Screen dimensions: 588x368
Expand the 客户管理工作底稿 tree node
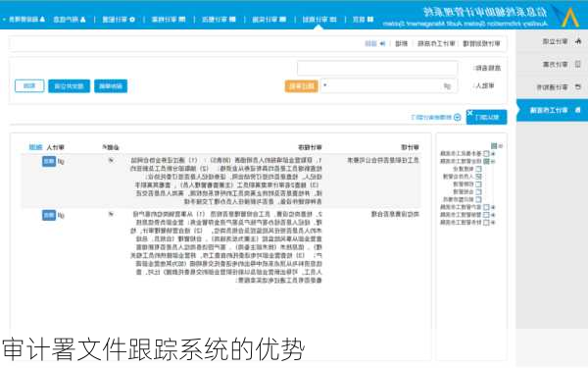(x=493, y=207)
